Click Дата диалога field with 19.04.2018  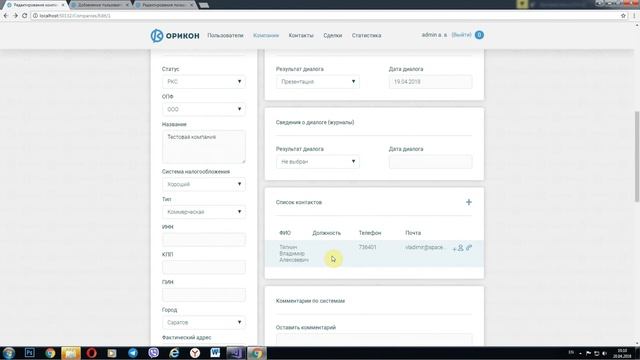431,82
